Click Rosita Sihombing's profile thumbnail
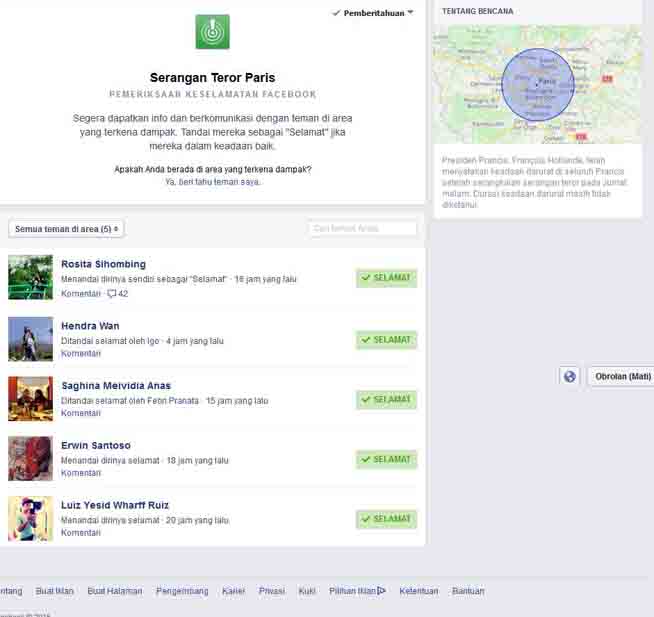654x617 pixels. pyautogui.click(x=30, y=277)
